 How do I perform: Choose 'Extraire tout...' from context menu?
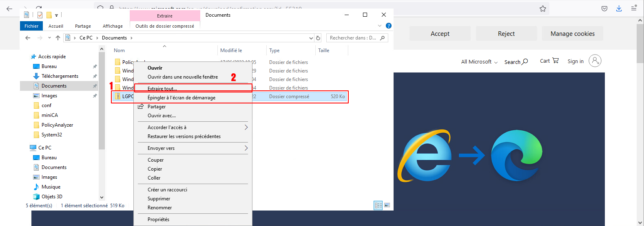pos(162,88)
